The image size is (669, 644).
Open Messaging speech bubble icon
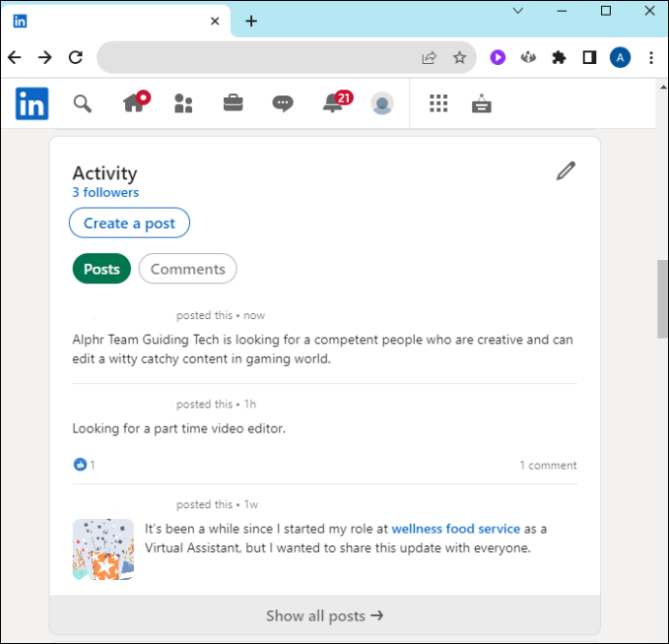[282, 103]
